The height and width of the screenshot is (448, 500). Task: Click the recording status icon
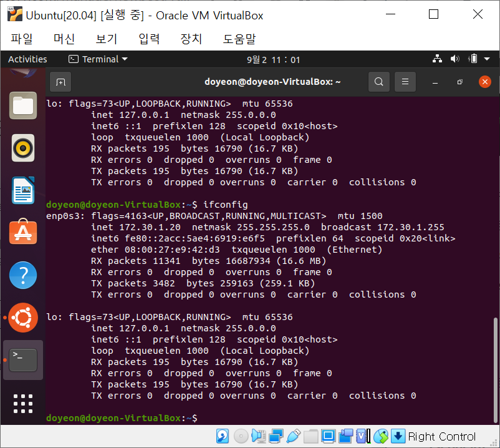[345, 436]
